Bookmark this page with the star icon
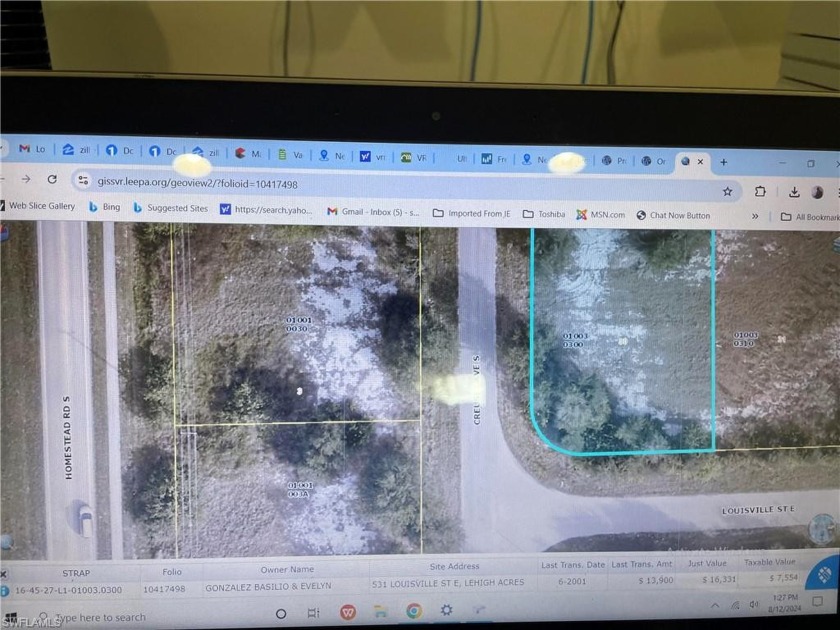 pos(727,191)
